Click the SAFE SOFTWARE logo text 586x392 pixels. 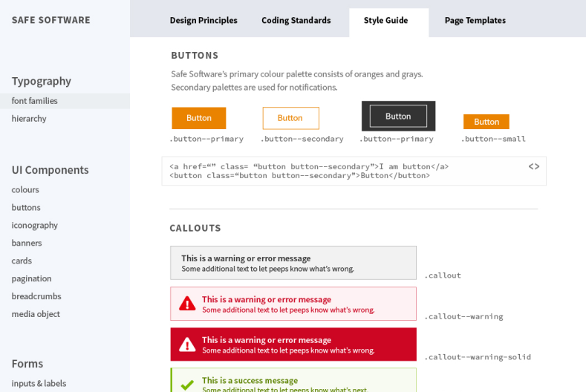tap(51, 20)
